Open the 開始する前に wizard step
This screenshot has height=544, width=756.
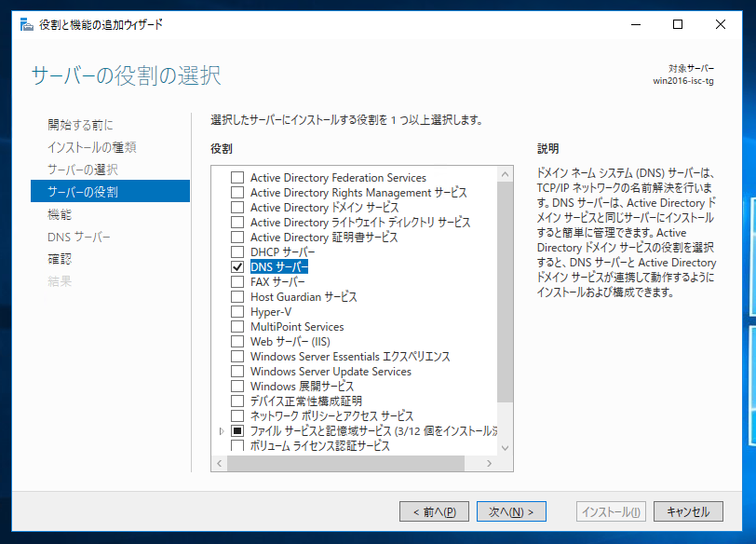80,125
